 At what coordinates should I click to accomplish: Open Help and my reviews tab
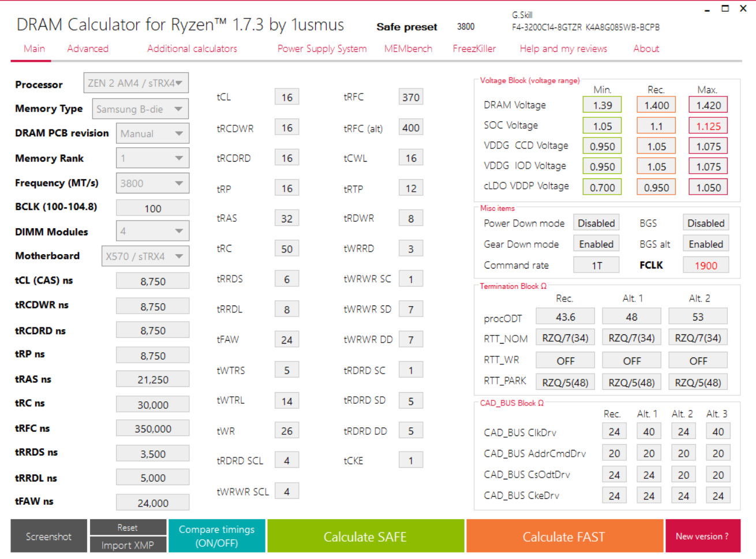563,49
